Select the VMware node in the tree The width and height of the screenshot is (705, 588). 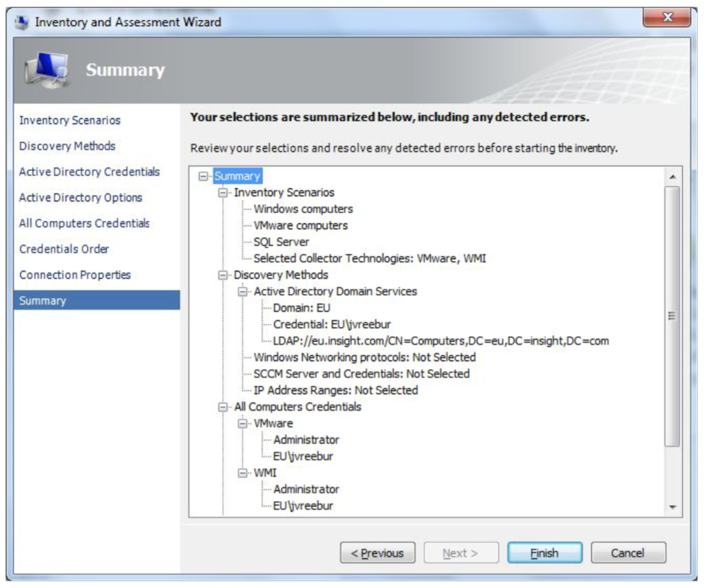click(273, 423)
